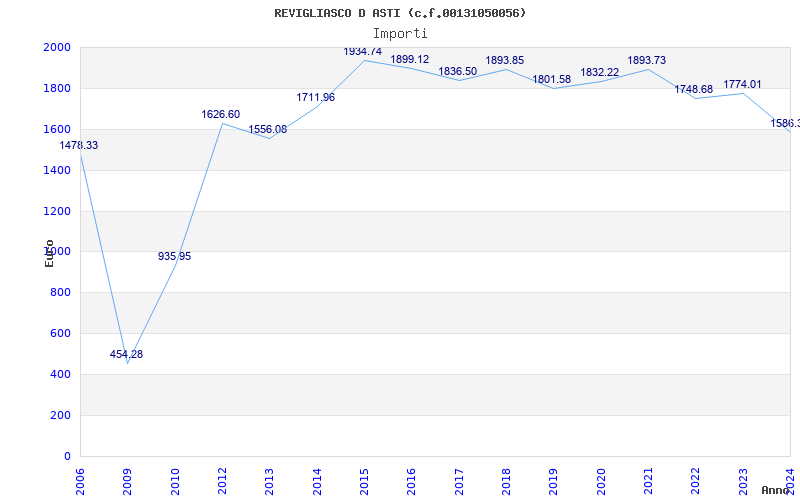This screenshot has width=800, height=500.
Task: Click x-axis year 2017
Action: [x=459, y=482]
